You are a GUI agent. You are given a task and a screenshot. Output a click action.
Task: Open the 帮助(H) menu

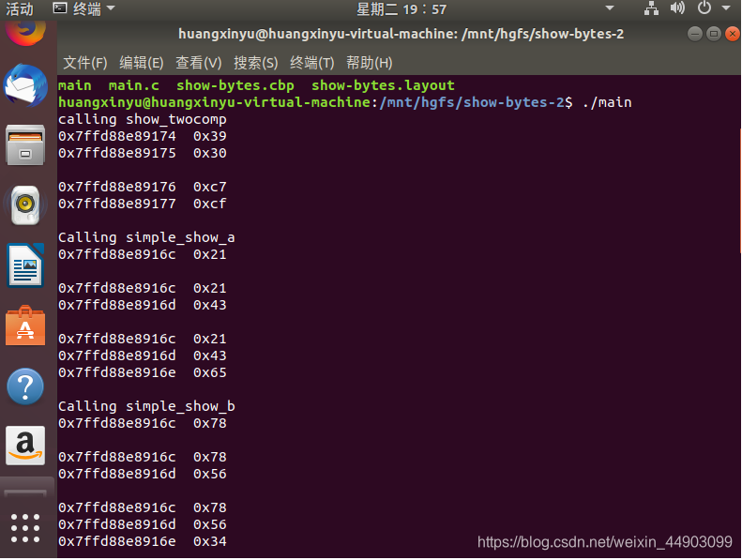pos(369,63)
